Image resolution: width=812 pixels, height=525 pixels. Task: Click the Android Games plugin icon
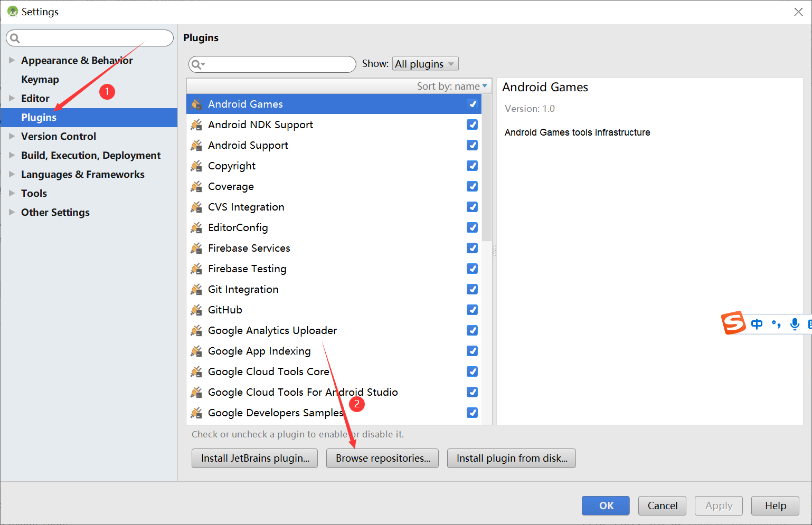tap(196, 104)
